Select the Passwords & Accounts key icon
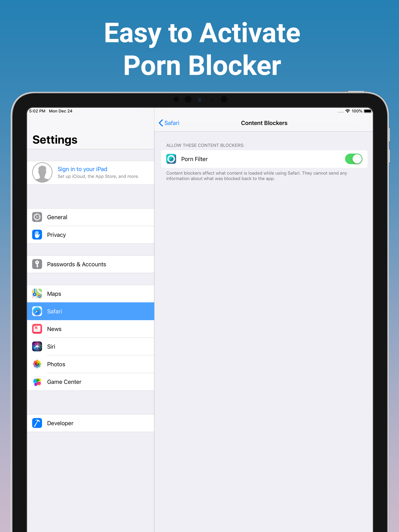Screen dimensions: 399x532 [37, 264]
